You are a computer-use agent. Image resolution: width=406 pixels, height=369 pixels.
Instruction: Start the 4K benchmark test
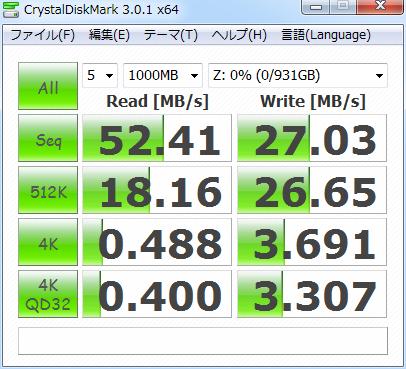point(48,242)
